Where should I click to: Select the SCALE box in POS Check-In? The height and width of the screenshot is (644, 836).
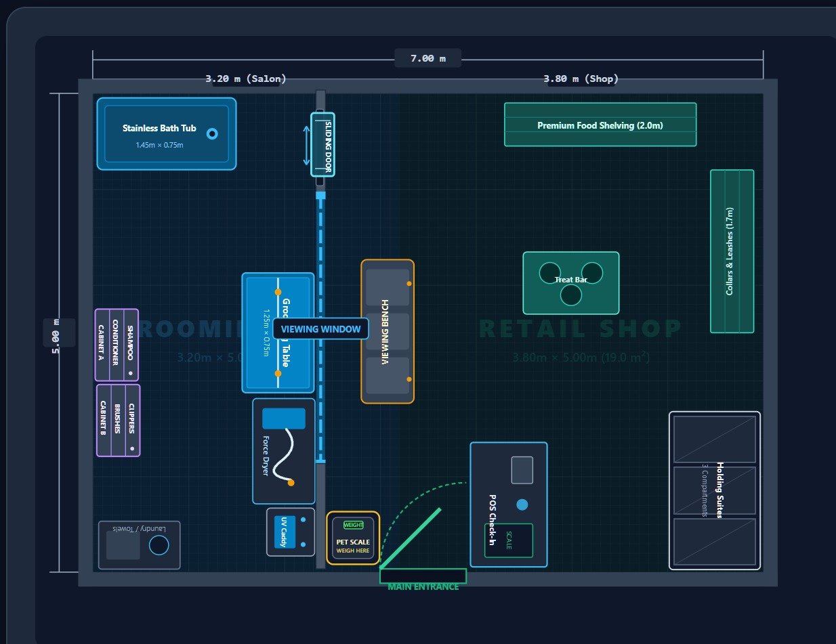(x=509, y=540)
